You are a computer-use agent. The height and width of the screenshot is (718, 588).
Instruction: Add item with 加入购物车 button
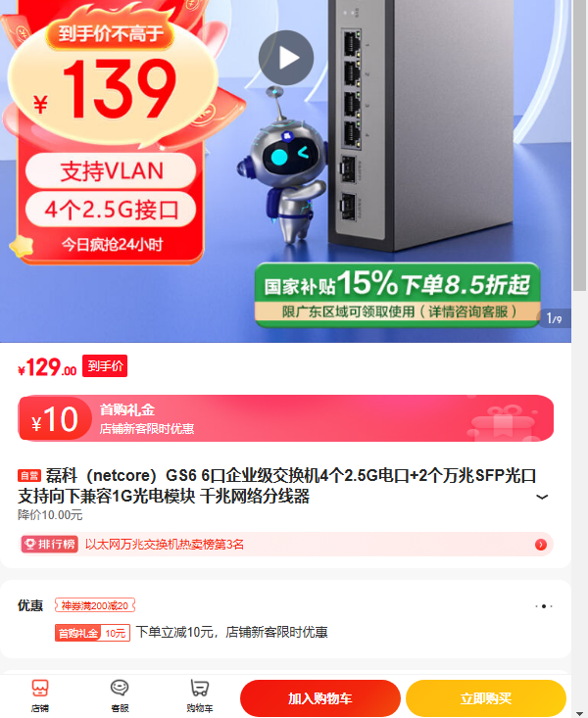320,698
